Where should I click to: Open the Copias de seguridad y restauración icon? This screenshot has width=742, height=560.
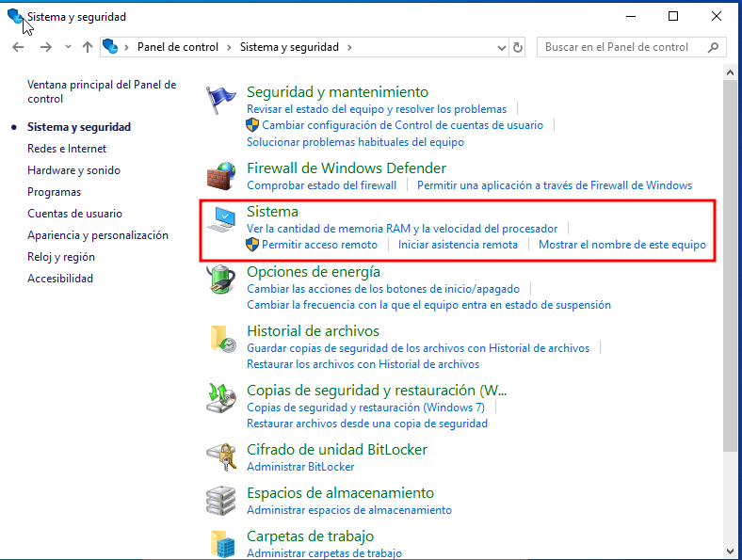click(221, 398)
